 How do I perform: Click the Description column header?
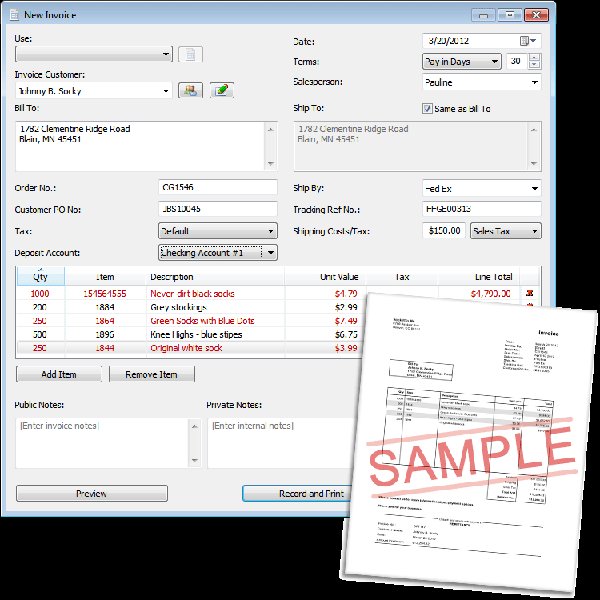coord(215,277)
